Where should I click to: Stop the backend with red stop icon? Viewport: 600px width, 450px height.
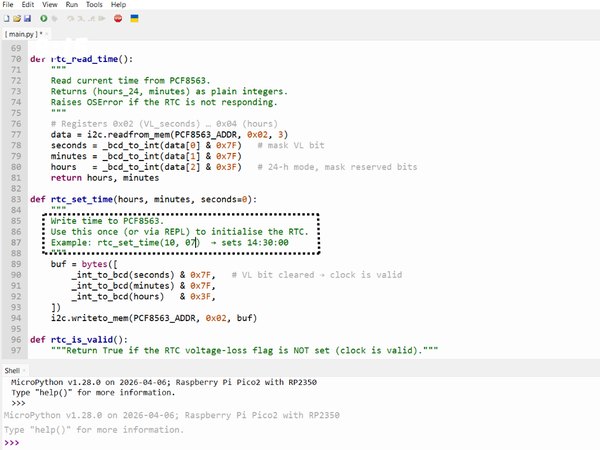118,18
